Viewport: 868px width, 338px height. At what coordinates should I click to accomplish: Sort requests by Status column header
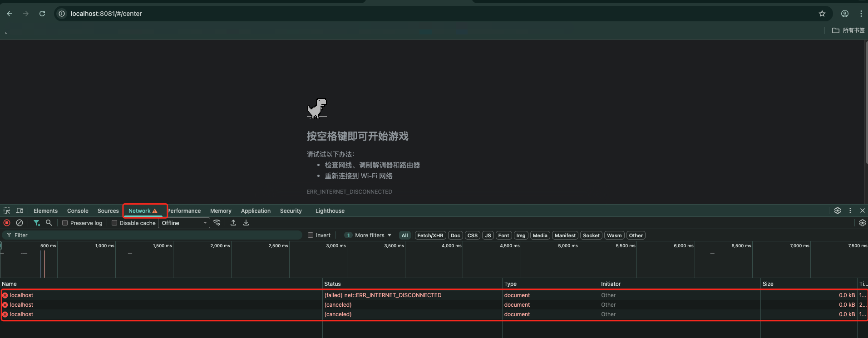[x=412, y=284]
